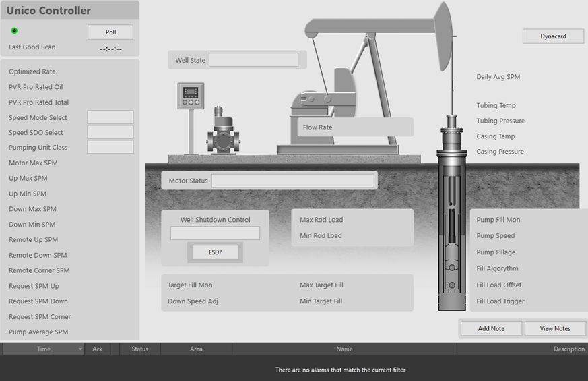588x381 pixels.
Task: Click the controller panel box graphic
Action: point(191,95)
